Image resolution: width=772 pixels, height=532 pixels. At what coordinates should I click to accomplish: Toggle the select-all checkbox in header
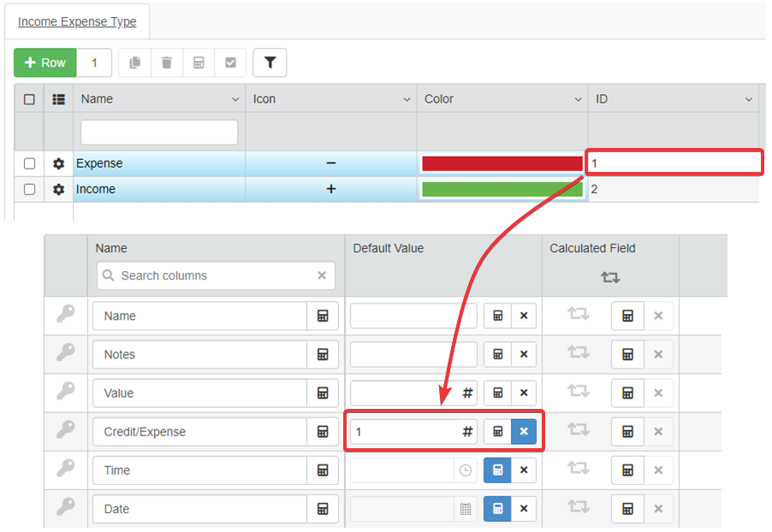pos(30,99)
